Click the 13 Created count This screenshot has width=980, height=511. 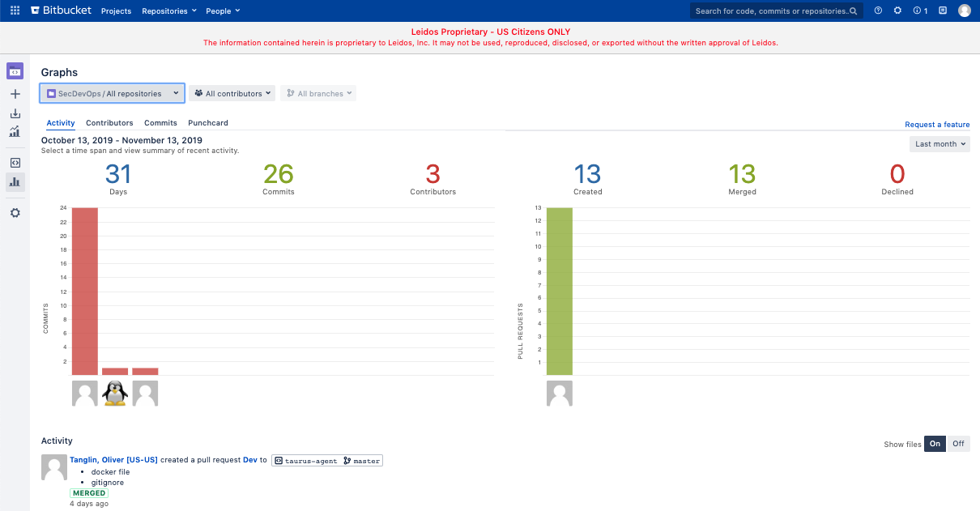588,174
